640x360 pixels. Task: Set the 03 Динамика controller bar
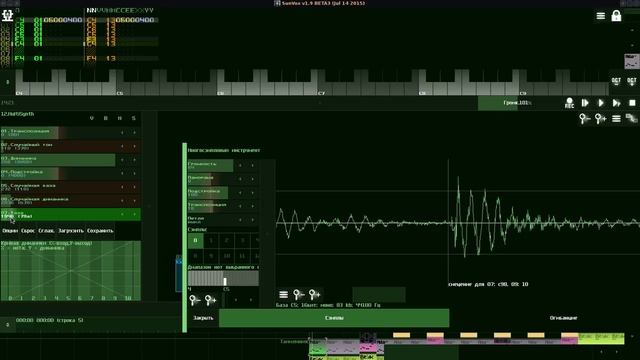(x=58, y=160)
